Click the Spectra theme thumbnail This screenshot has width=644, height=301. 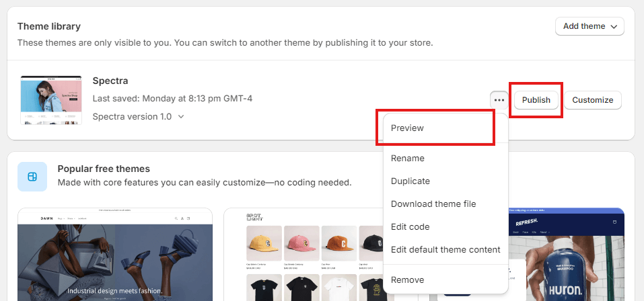tap(51, 101)
